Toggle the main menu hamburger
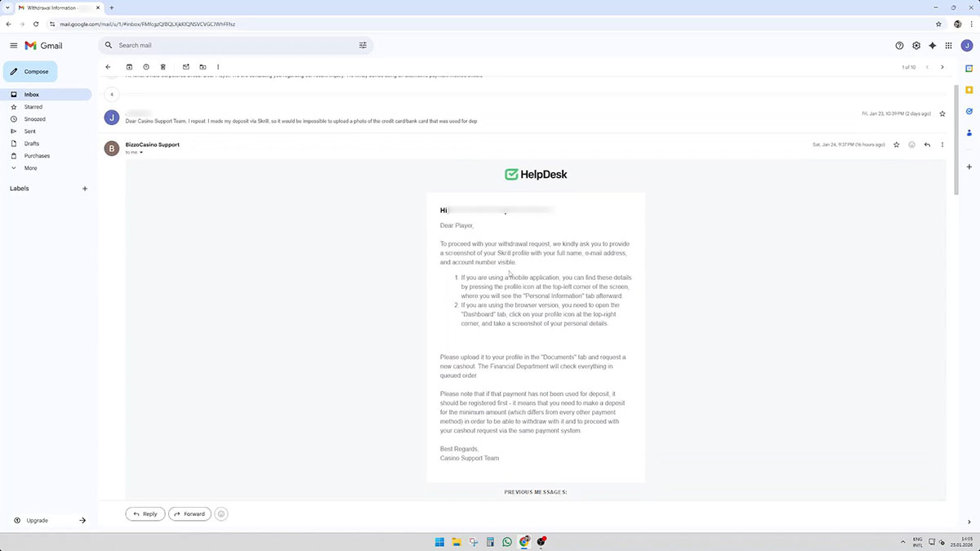Screen dimensions: 980x551 (13, 46)
